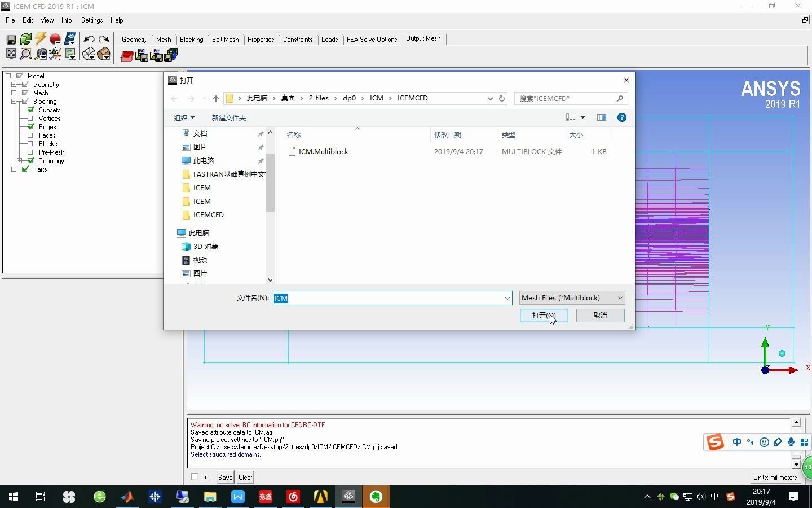
Task: Click the Undo arrow icon
Action: tap(89, 39)
